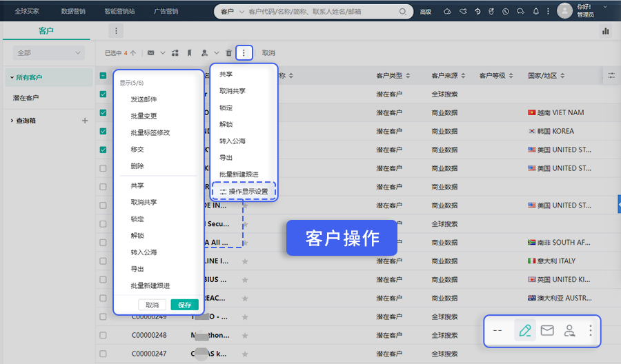Toggle the select-all header checkbox
Screen dimensions: 621x364
pyautogui.click(x=103, y=76)
